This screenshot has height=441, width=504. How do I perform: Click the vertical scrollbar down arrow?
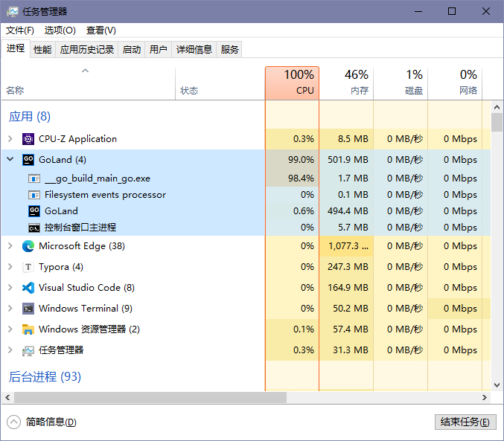pyautogui.click(x=497, y=385)
